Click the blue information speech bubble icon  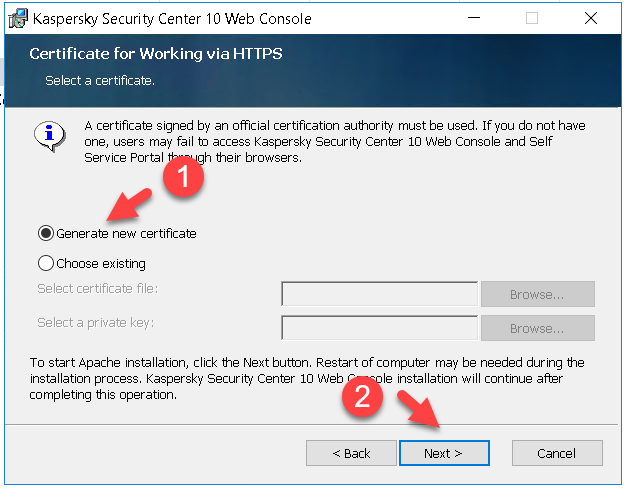[50, 136]
